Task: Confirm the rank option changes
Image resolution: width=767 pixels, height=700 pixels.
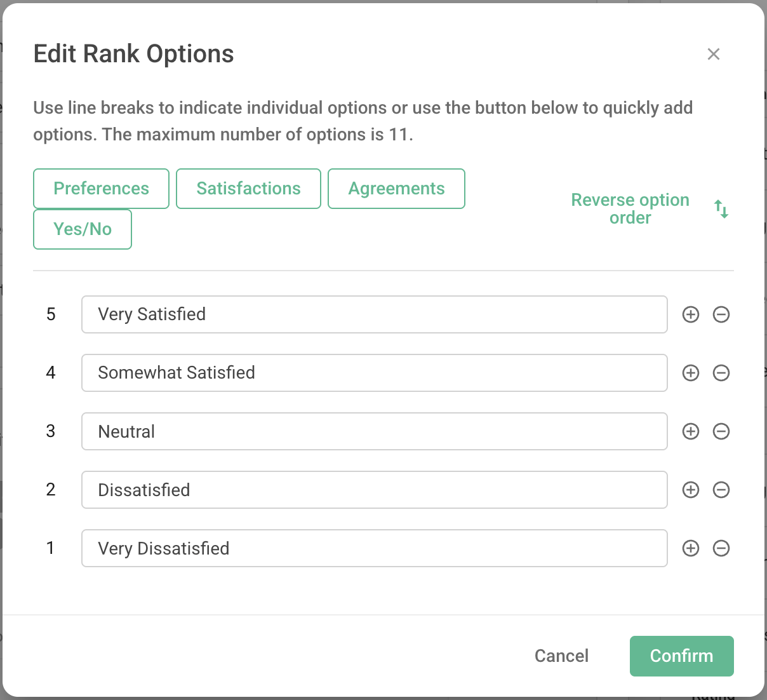Action: (681, 656)
